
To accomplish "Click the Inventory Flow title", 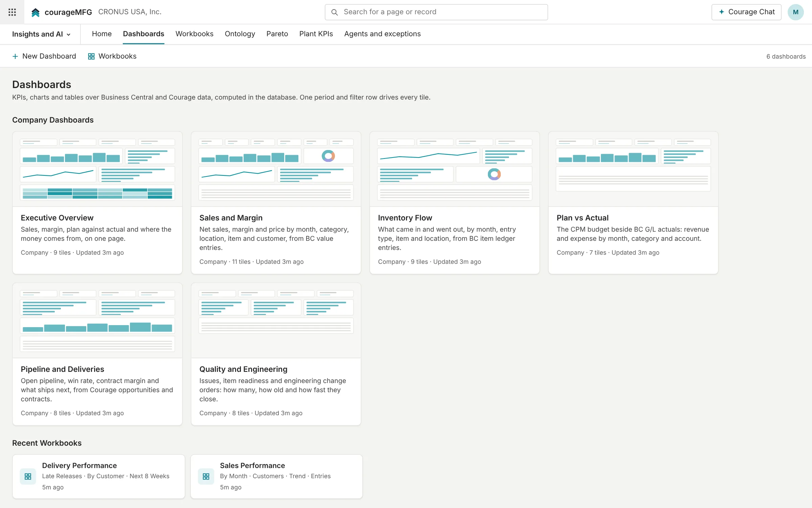I will click(405, 218).
